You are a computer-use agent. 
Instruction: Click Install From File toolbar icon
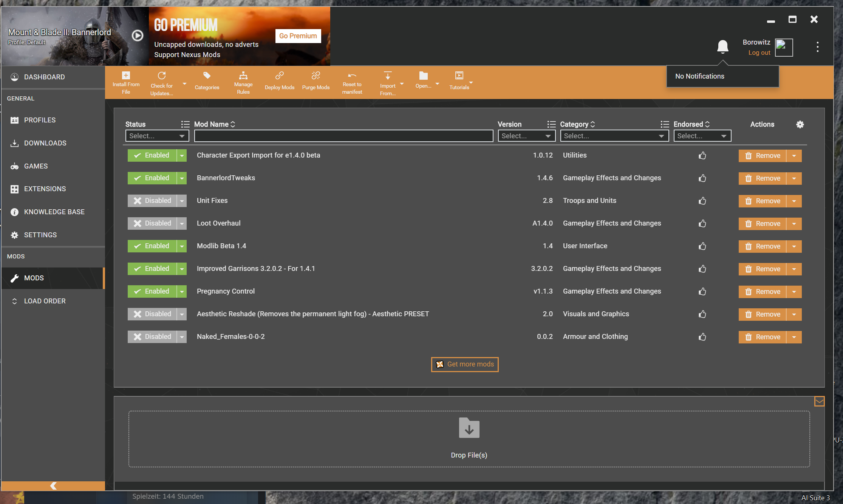(x=126, y=76)
